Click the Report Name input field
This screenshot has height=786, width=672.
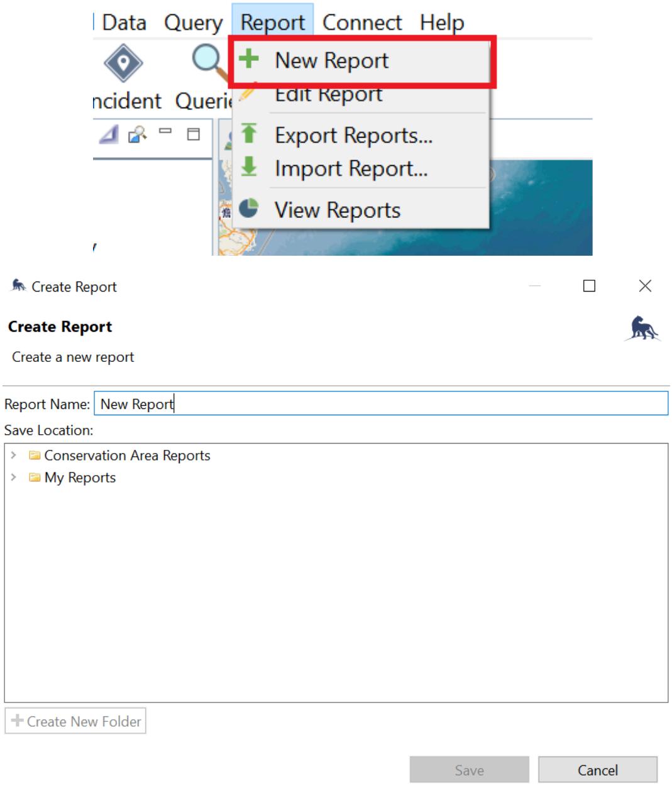[x=381, y=403]
